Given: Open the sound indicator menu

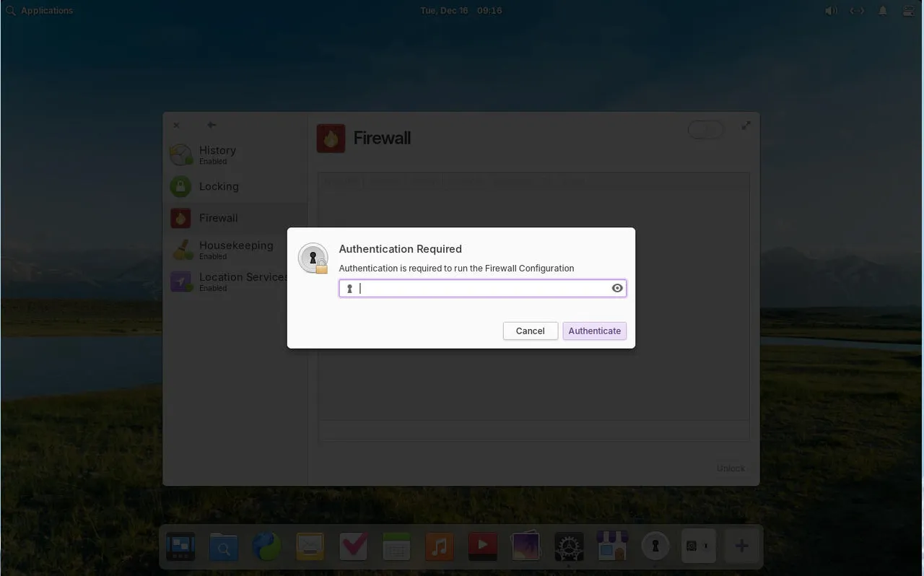Looking at the screenshot, I should [831, 10].
